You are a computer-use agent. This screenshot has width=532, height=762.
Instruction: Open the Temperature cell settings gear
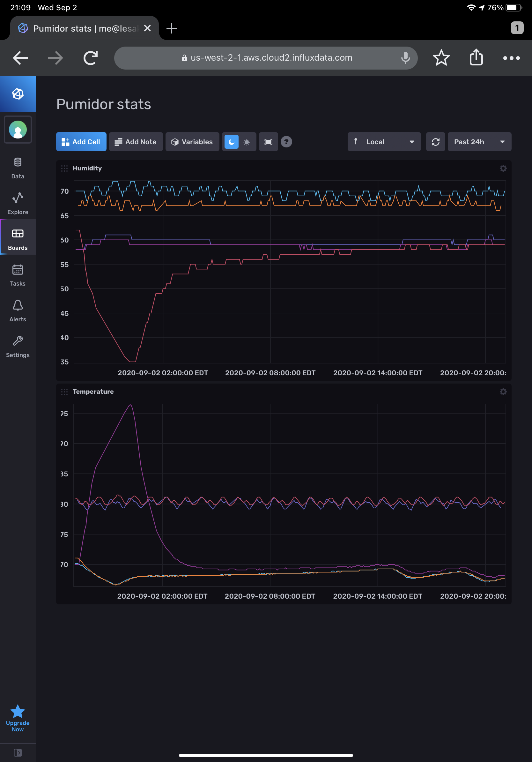(503, 392)
